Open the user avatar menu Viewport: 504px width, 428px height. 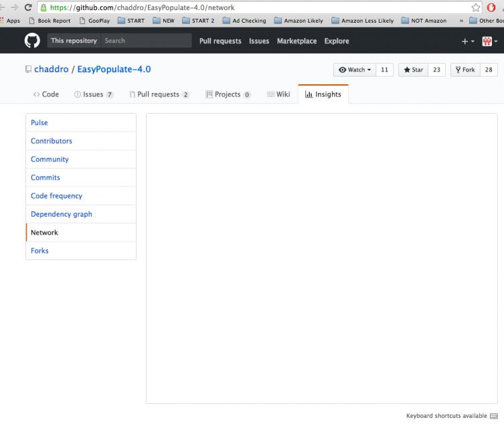(x=489, y=41)
